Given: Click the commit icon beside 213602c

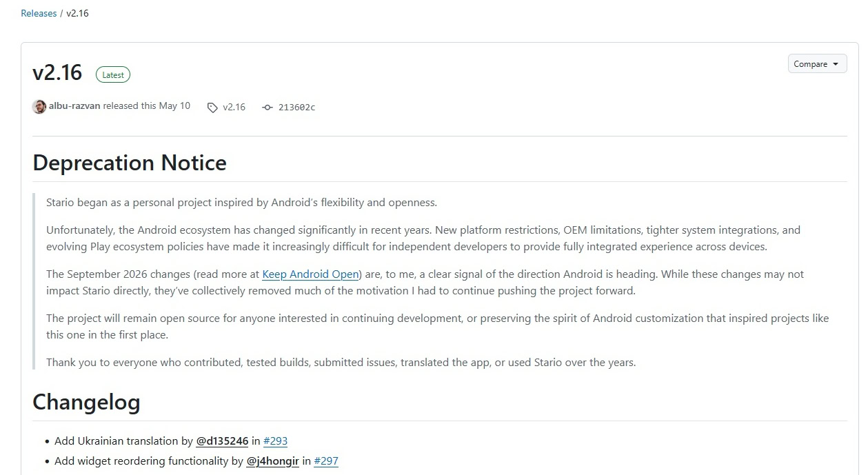Looking at the screenshot, I should point(268,108).
